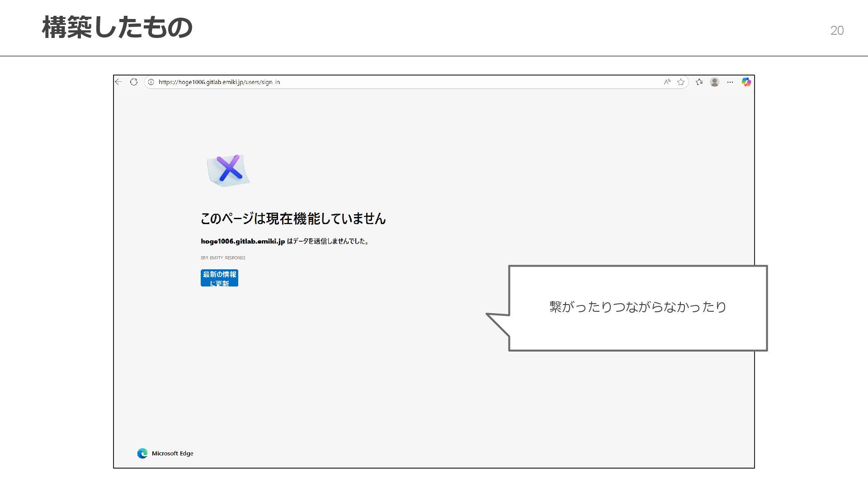Click the browser back arrow
The height and width of the screenshot is (488, 868).
[x=118, y=82]
